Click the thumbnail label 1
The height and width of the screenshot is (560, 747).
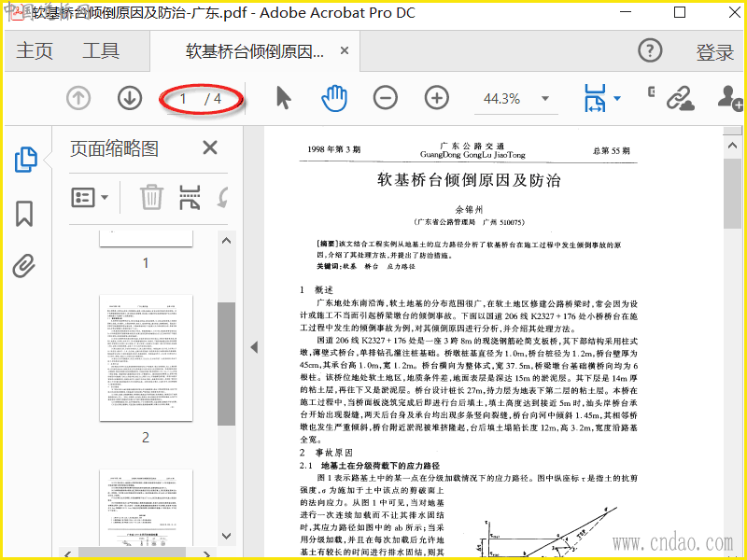pyautogui.click(x=146, y=263)
